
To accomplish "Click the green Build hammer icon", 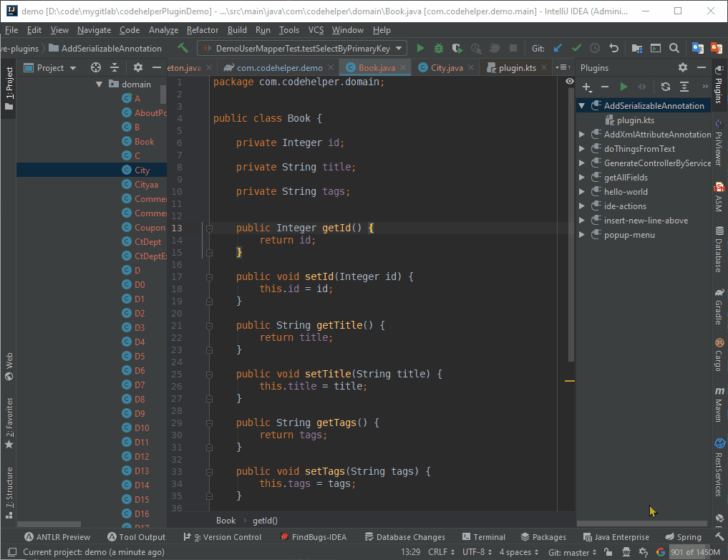I will 183,48.
